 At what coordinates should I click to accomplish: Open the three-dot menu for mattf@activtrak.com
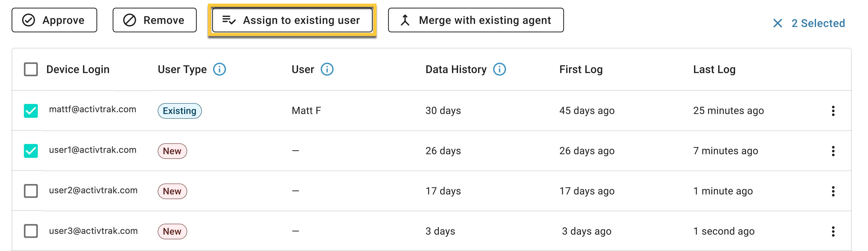pyautogui.click(x=833, y=111)
